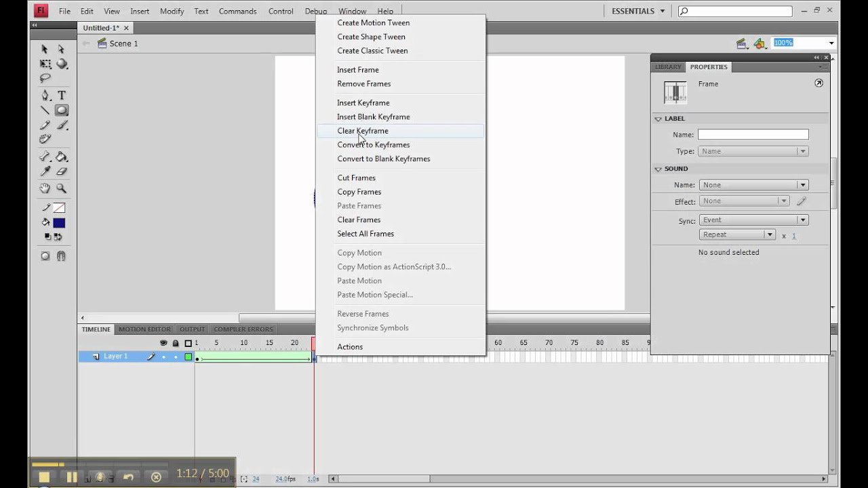
Task: Select the Paint Bucket tool
Action: (62, 157)
